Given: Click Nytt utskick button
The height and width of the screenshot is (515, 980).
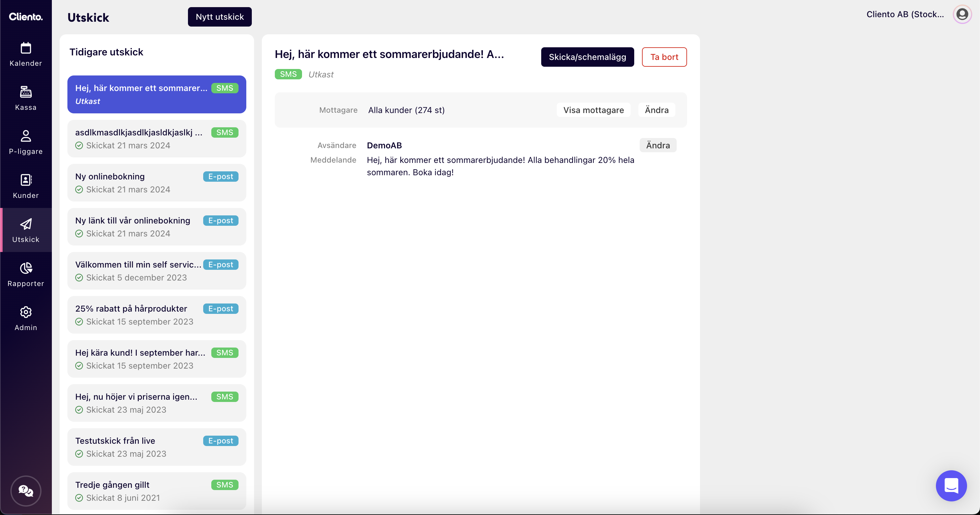Looking at the screenshot, I should tap(220, 17).
